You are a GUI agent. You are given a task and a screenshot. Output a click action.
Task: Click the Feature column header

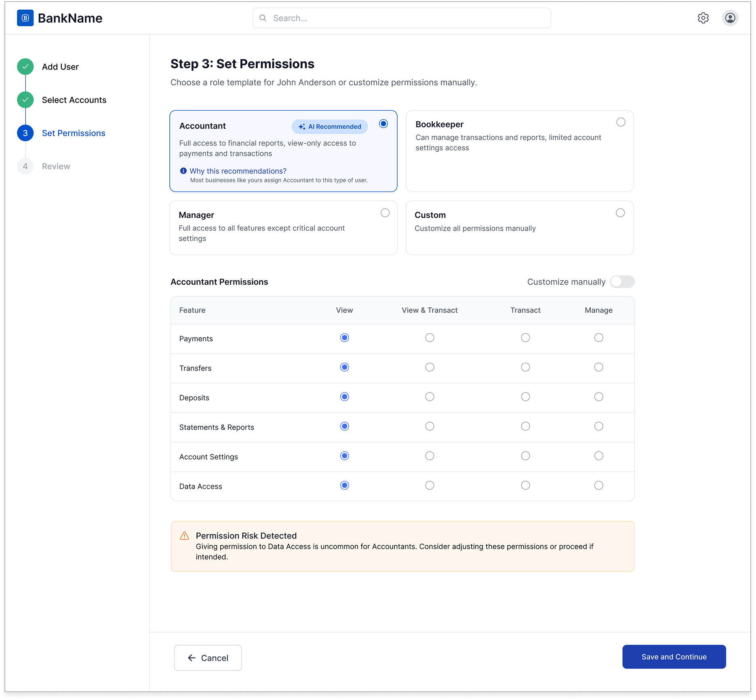(x=192, y=310)
